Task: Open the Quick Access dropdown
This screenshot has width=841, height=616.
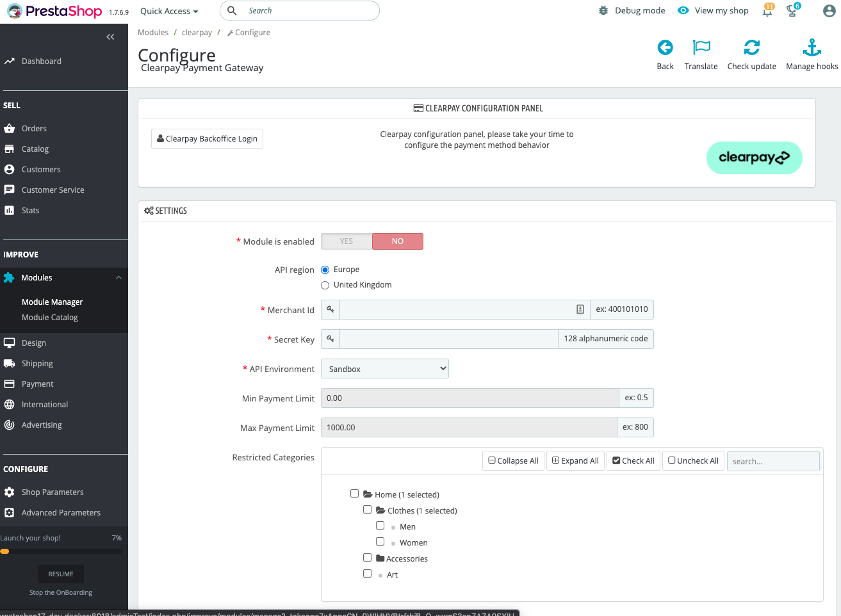Action: [x=169, y=11]
